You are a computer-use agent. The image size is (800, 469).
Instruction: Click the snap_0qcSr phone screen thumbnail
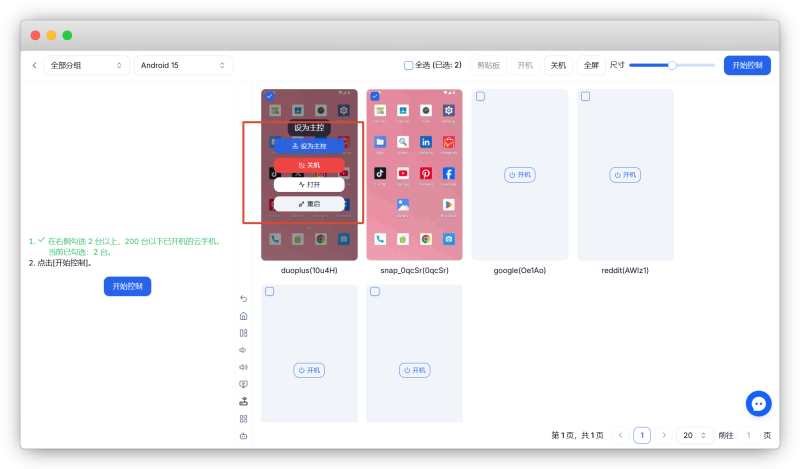point(414,175)
